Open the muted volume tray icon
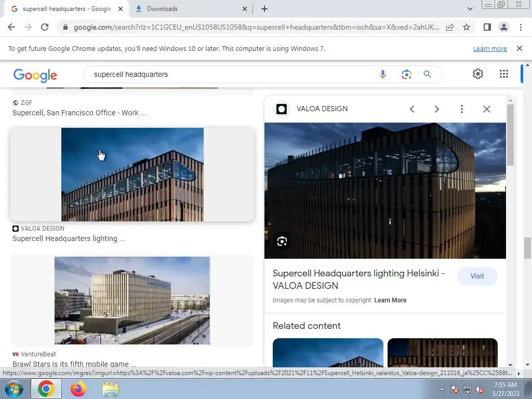 (480, 389)
